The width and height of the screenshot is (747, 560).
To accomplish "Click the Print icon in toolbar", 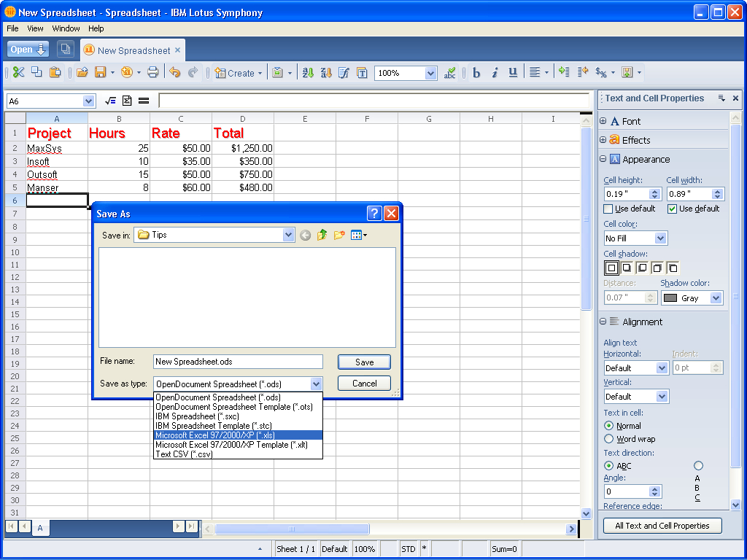I will (152, 72).
